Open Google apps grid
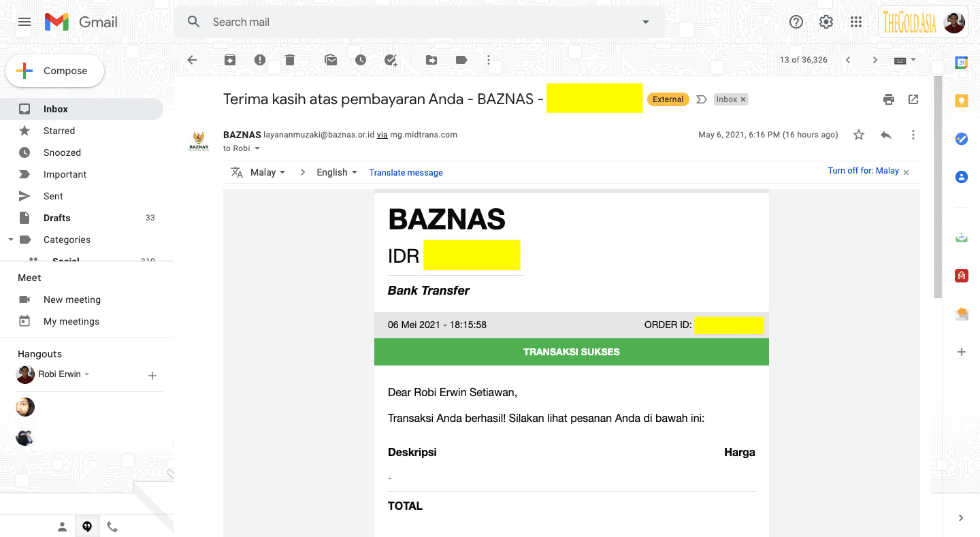 856,22
